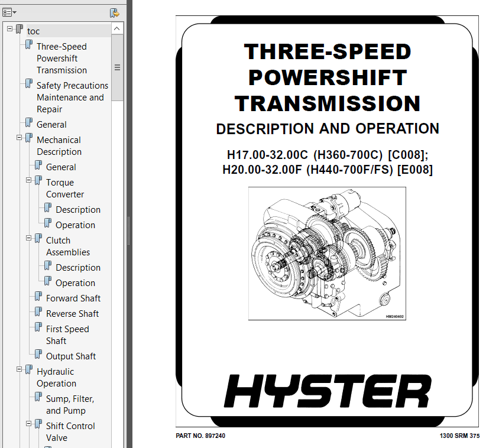Click the 1300 SRM 375 text
This screenshot has width=499, height=448.
[459, 436]
